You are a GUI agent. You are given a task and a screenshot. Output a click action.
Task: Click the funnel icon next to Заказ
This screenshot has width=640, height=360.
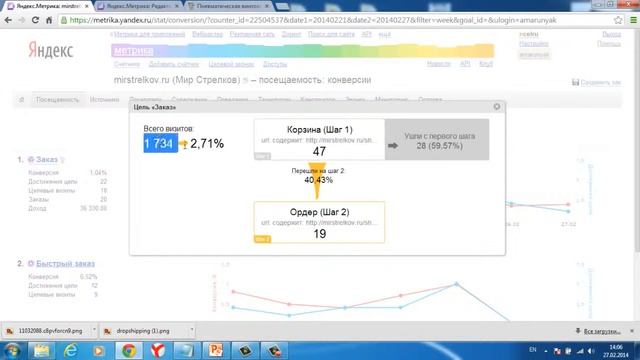(x=62, y=160)
